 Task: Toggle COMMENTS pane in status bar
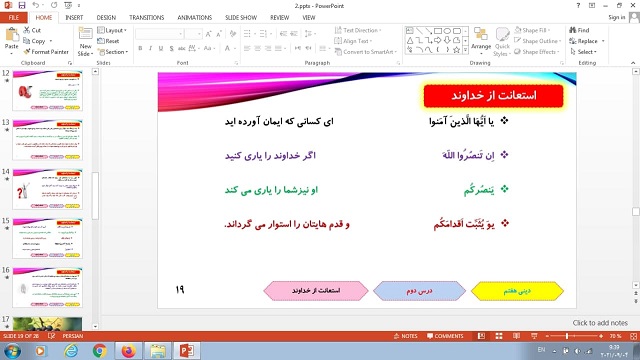[x=445, y=336]
